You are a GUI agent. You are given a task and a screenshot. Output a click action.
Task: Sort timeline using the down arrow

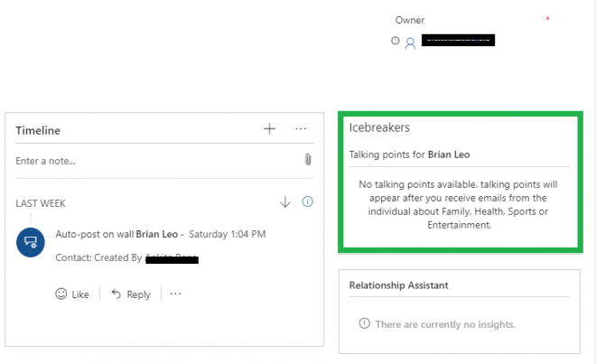285,202
